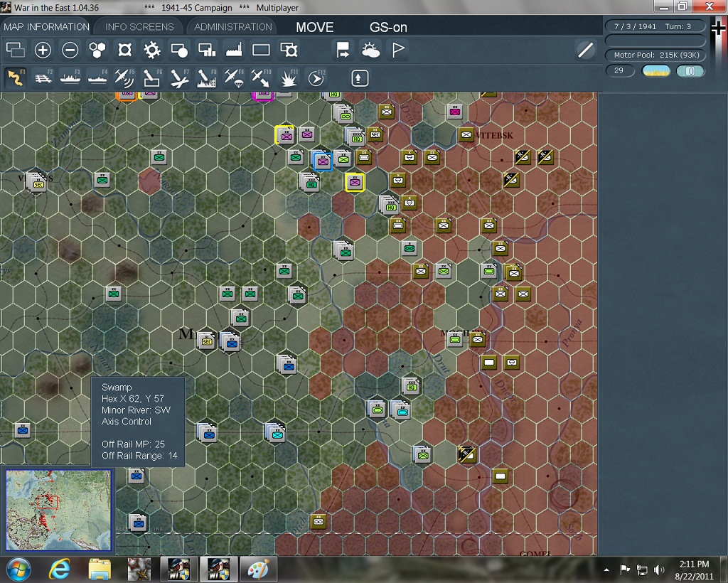The height and width of the screenshot is (583, 728).
Task: Launch Internet Explorer from taskbar
Action: tap(60, 569)
